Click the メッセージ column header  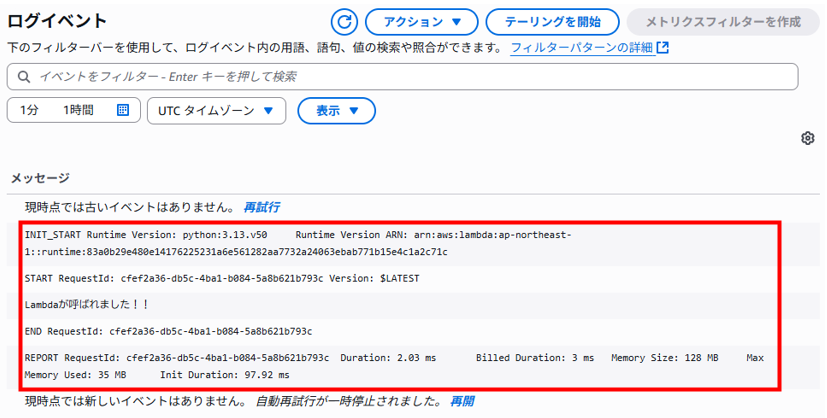[40, 178]
